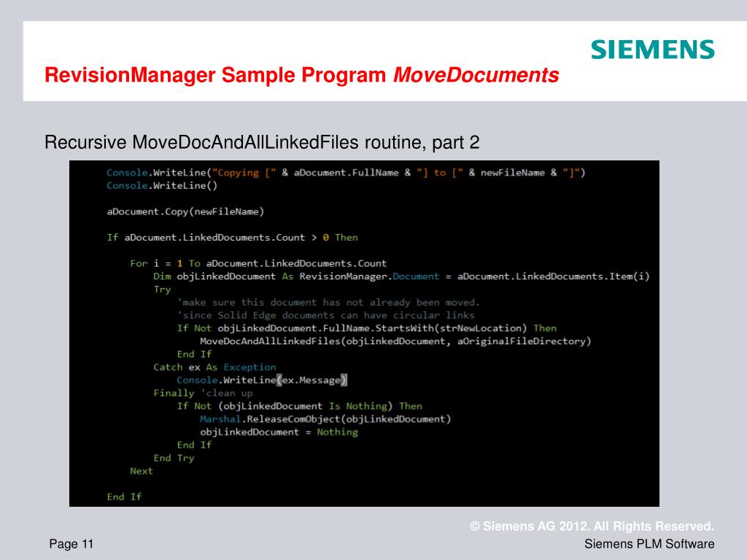Click the Console.WriteLine(ex.Message) line
747x560 pixels.
point(262,380)
